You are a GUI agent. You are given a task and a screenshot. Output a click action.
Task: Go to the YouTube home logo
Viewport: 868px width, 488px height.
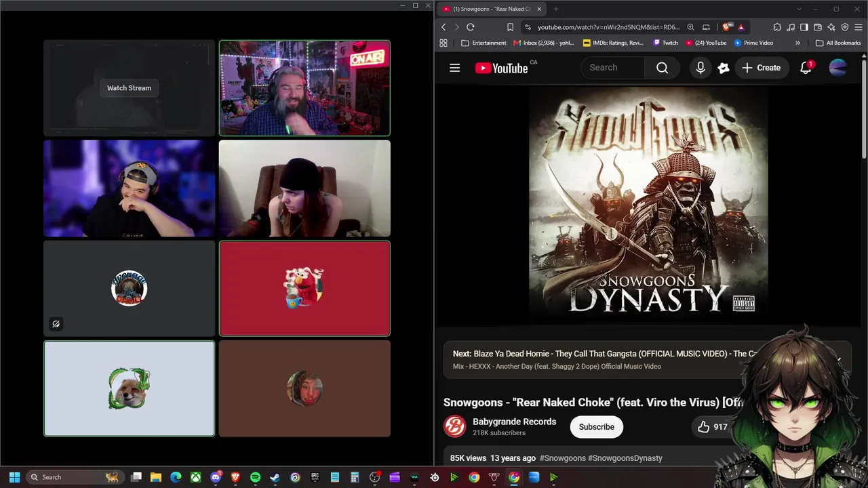[x=502, y=68]
